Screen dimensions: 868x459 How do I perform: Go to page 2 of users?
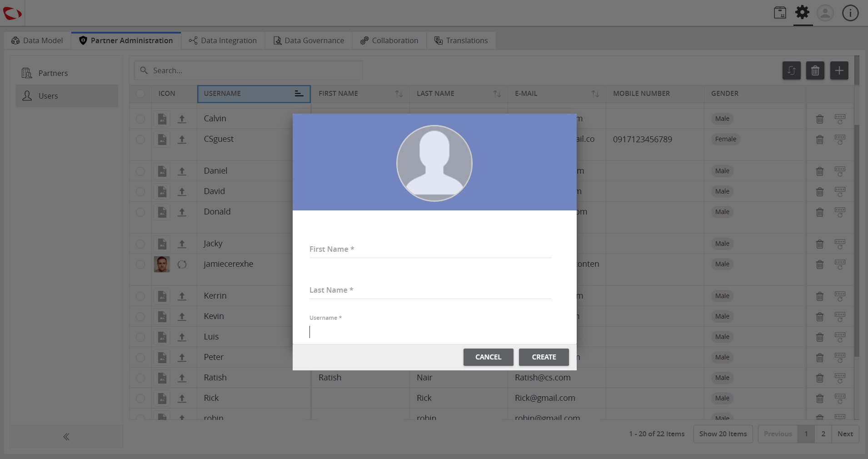[823, 434]
